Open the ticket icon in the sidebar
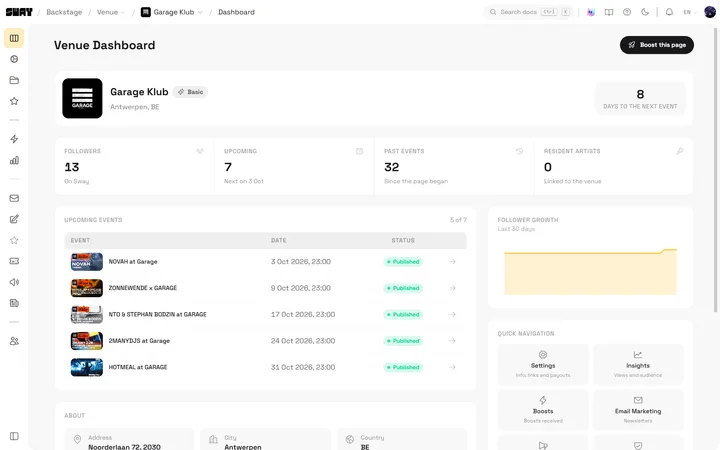Viewport: 720px width, 450px height. (x=14, y=261)
